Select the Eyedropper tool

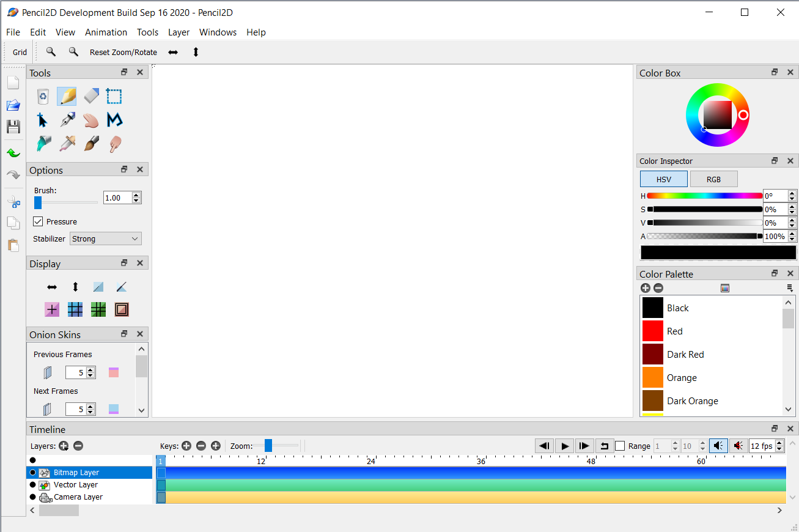[67, 144]
